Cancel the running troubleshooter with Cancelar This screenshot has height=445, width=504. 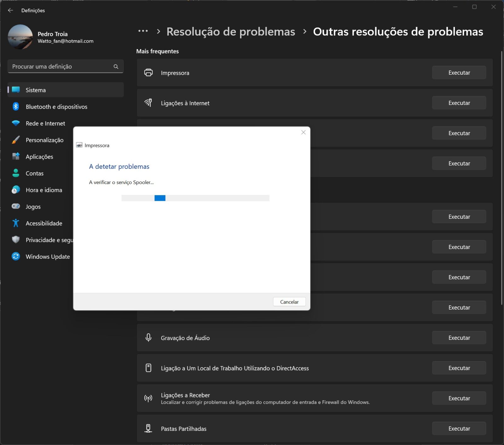289,302
